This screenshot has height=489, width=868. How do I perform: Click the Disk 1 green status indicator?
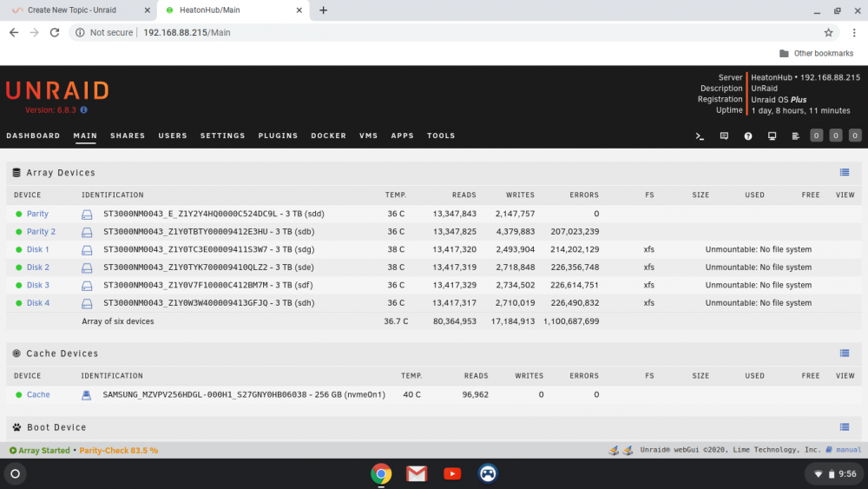(x=19, y=250)
